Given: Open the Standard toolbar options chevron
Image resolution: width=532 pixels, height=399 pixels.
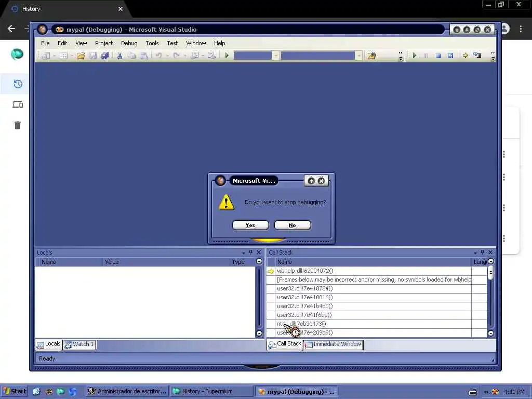Looking at the screenshot, I should point(401,56).
